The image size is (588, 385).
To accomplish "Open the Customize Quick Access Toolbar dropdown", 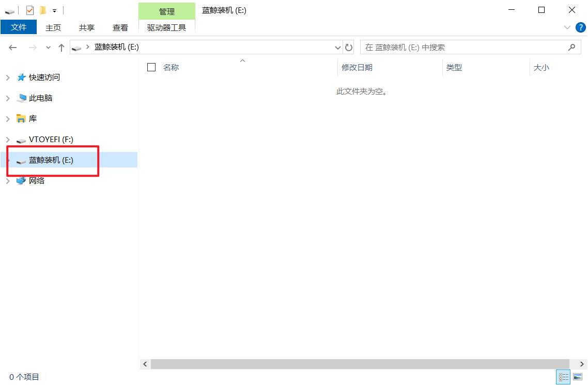I will [54, 10].
